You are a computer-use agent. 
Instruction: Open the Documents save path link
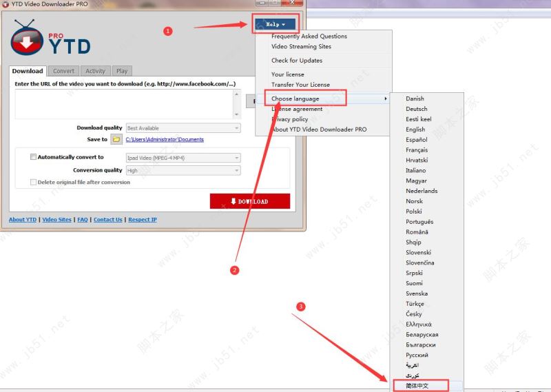coord(165,140)
